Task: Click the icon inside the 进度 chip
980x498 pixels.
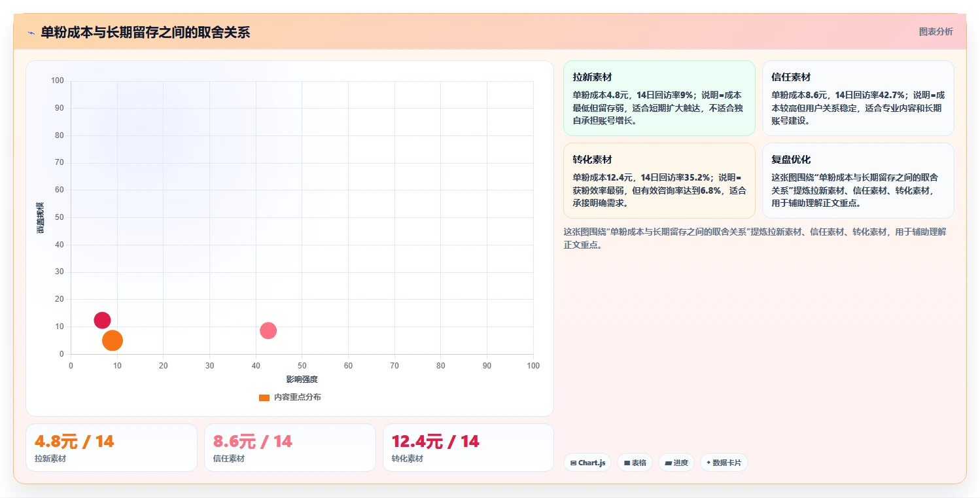Action: [668, 463]
